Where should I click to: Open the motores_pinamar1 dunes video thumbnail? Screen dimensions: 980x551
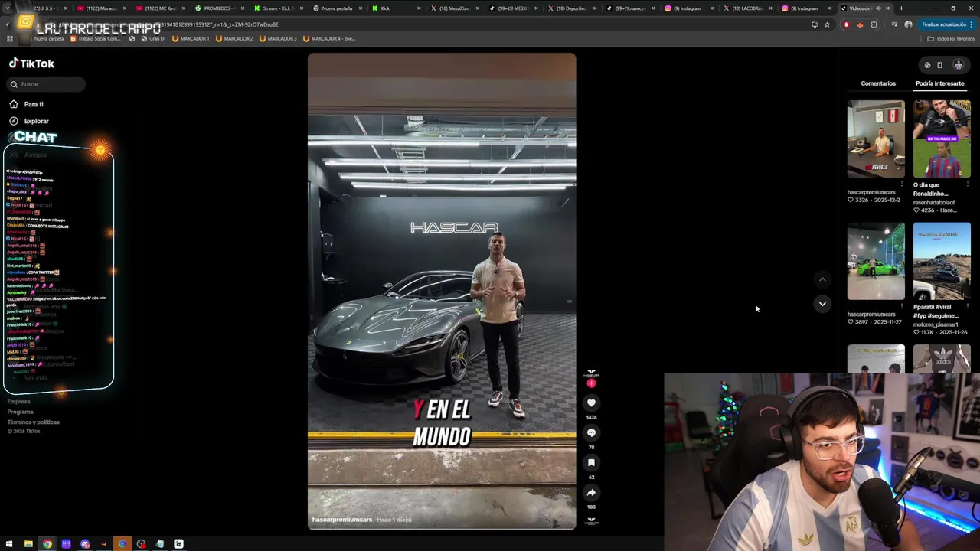tap(942, 262)
